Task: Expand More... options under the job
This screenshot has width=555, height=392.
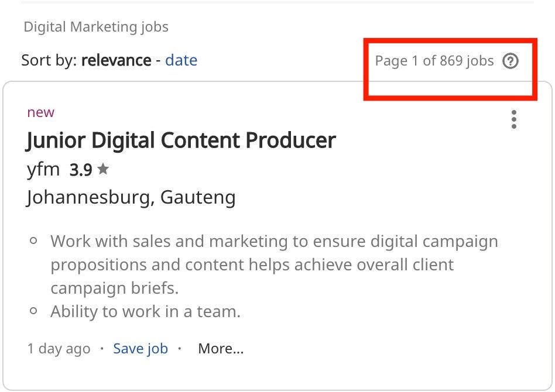Action: click(221, 348)
